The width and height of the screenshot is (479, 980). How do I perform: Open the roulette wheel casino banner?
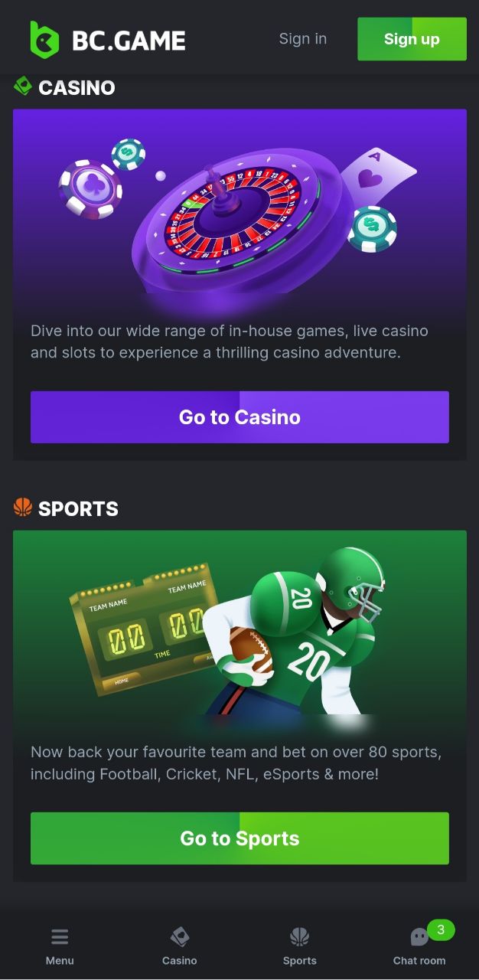[239, 208]
